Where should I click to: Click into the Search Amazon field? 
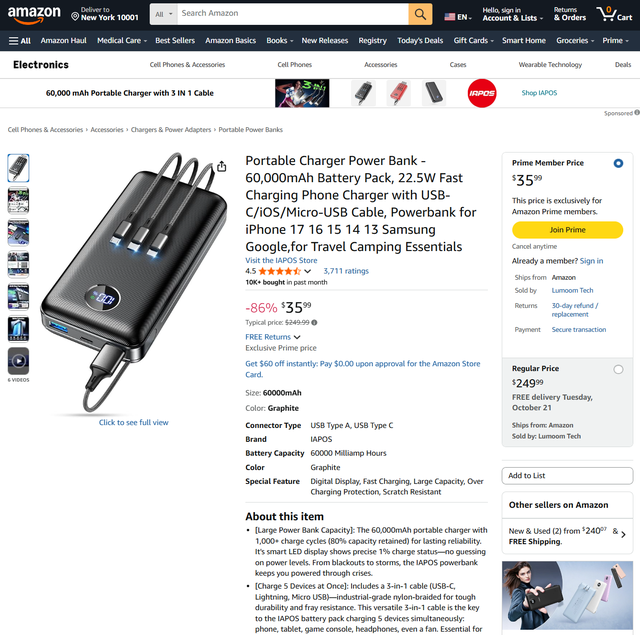point(293,14)
